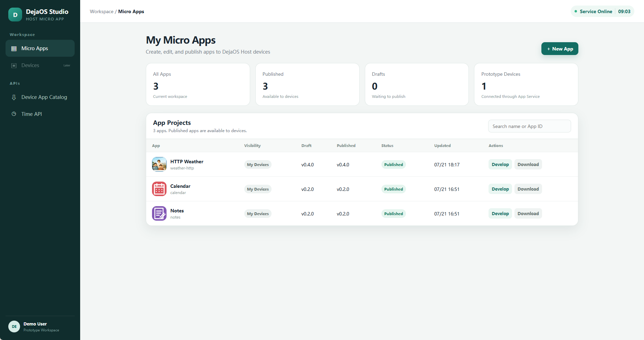644x340 pixels.
Task: Click the Demo User avatar
Action: [14, 327]
